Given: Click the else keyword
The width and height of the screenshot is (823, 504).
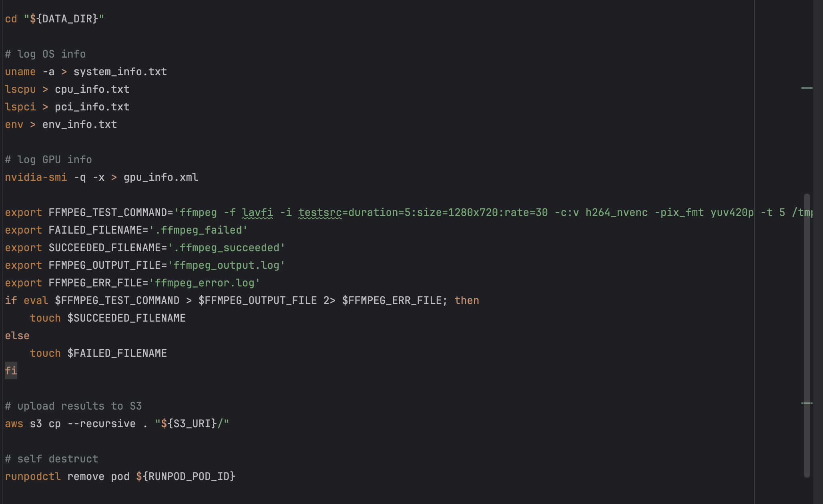Looking at the screenshot, I should [x=17, y=336].
